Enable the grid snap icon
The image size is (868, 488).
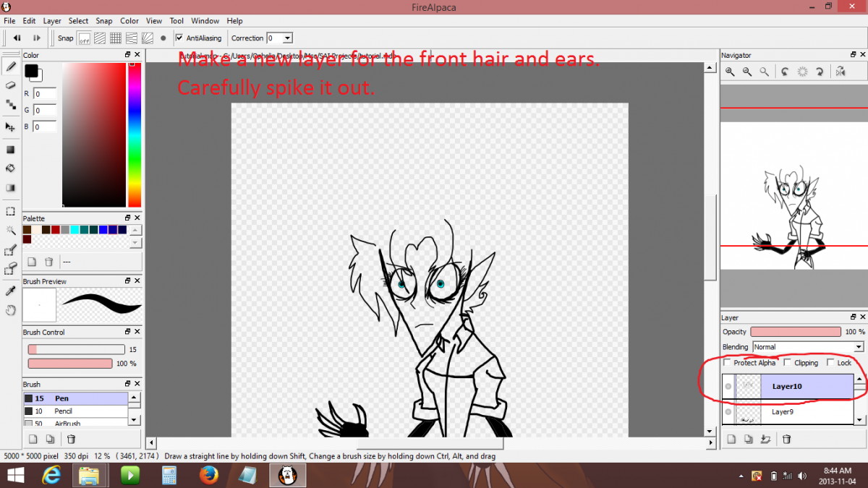116,38
